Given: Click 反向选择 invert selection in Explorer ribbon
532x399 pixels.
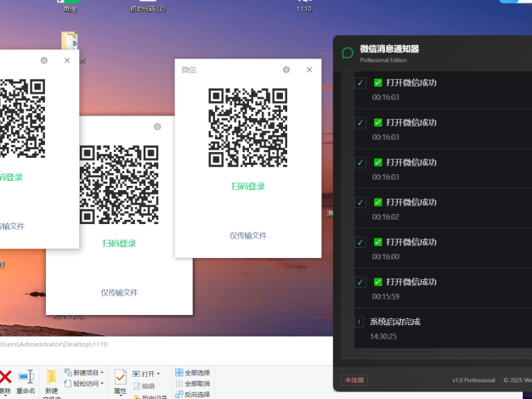Looking at the screenshot, I should point(193,394).
